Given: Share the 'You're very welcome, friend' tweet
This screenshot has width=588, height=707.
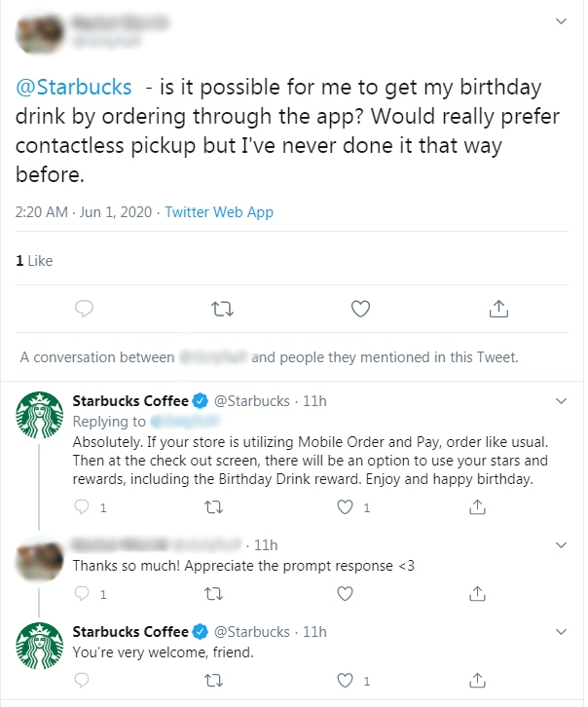Looking at the screenshot, I should pos(478,681).
